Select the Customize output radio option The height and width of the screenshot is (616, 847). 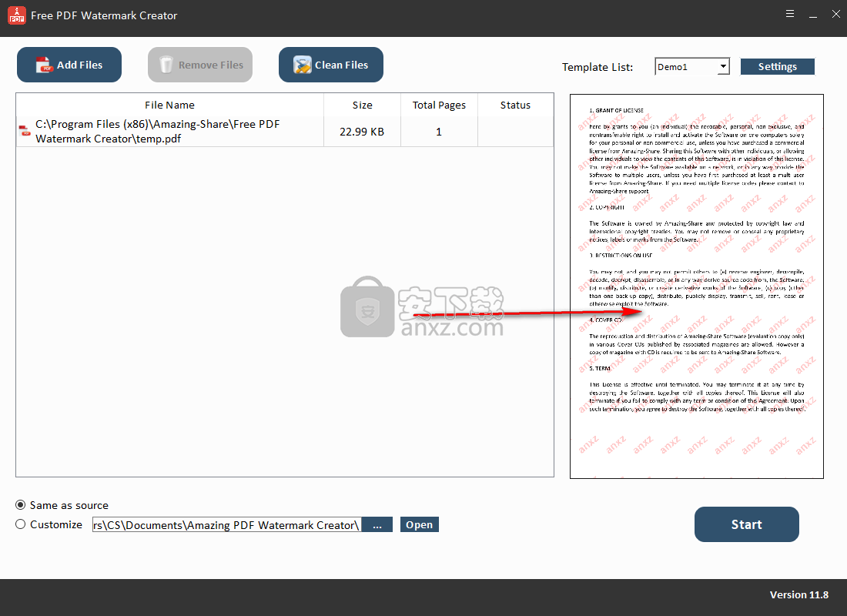[x=21, y=524]
